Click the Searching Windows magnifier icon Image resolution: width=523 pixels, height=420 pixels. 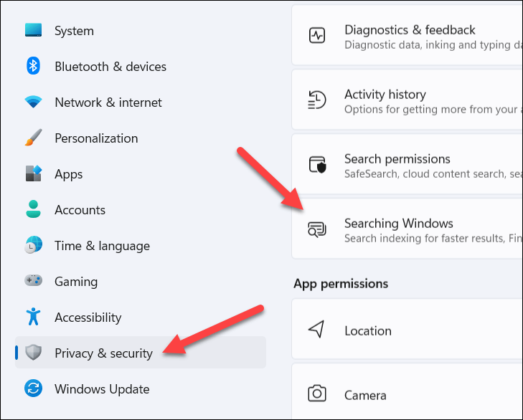[316, 229]
